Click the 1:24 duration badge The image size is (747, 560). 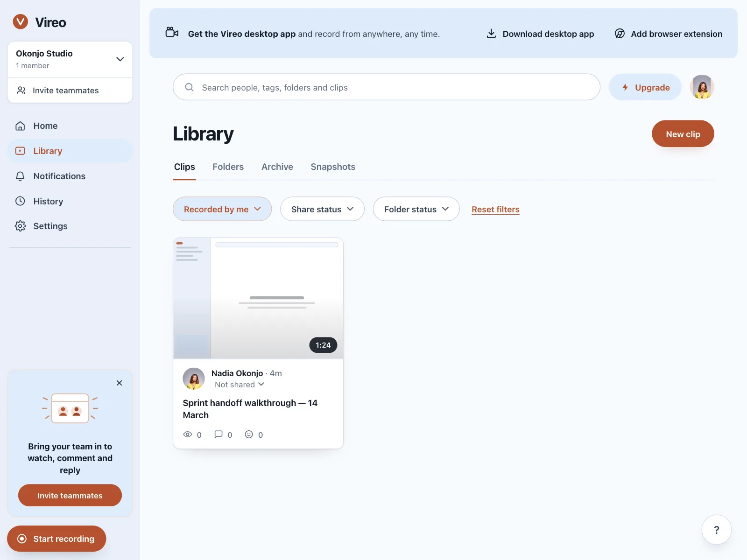[x=323, y=345]
